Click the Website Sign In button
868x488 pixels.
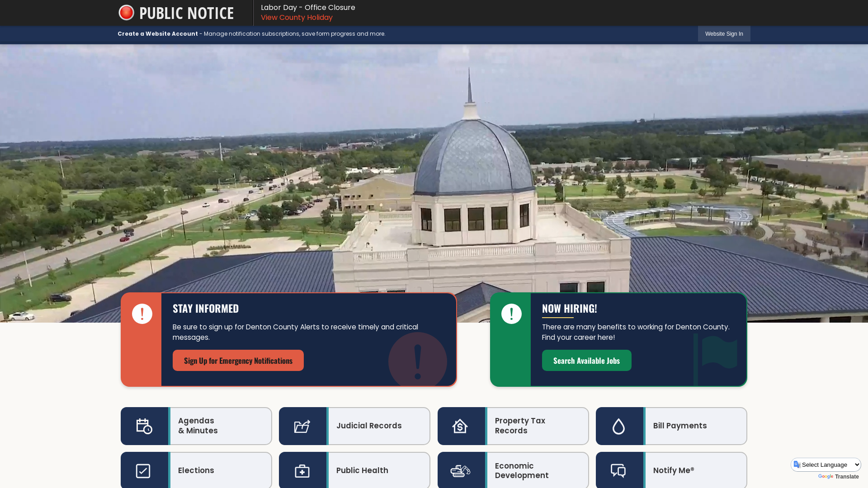point(724,34)
